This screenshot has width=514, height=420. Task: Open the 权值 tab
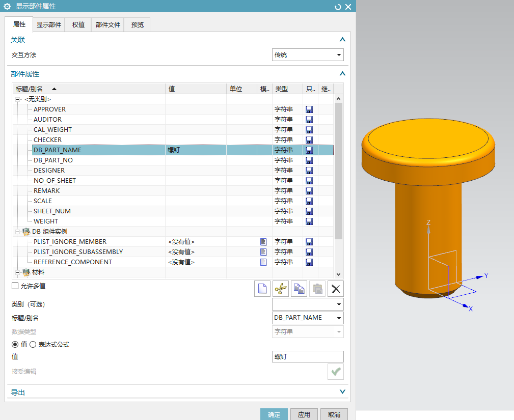click(78, 24)
